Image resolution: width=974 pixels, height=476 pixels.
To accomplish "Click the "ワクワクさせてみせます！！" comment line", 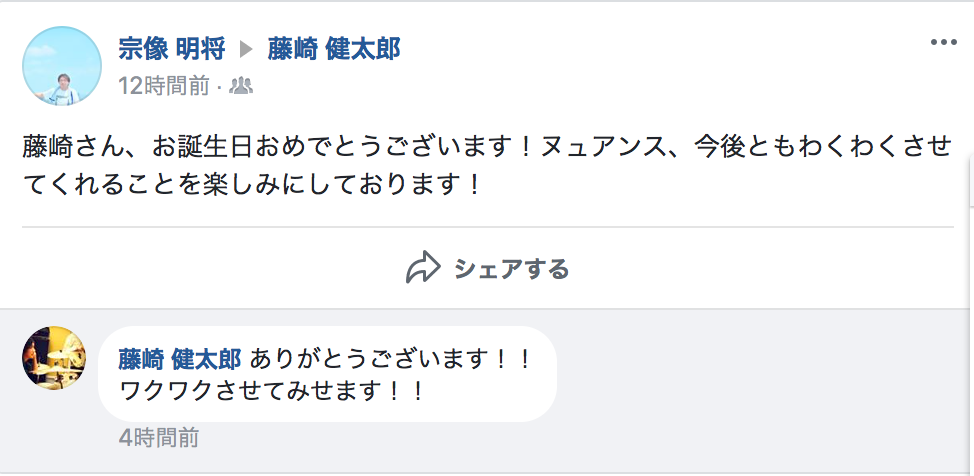I will (272, 391).
